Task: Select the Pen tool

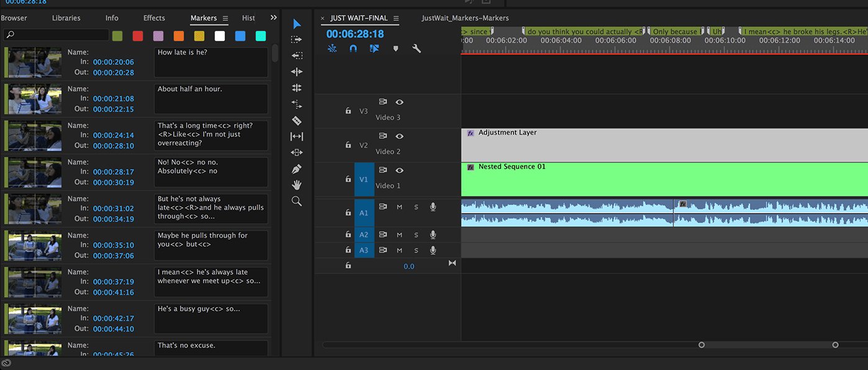Action: 297,169
